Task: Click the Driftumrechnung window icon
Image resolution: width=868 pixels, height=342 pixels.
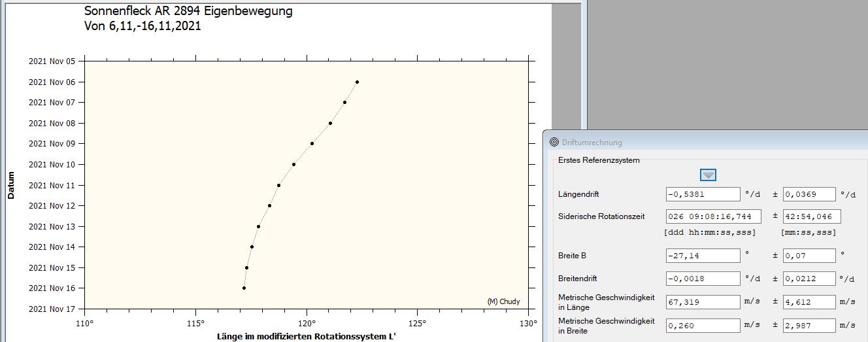Action: [554, 142]
